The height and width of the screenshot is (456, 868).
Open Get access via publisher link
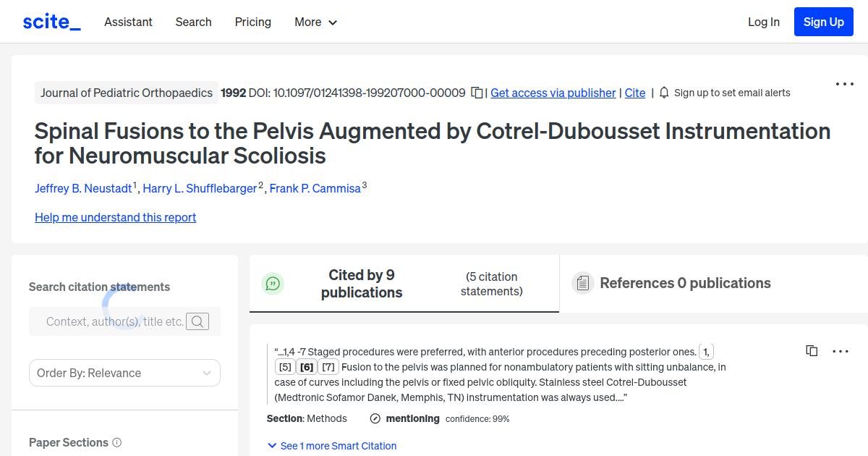tap(553, 93)
